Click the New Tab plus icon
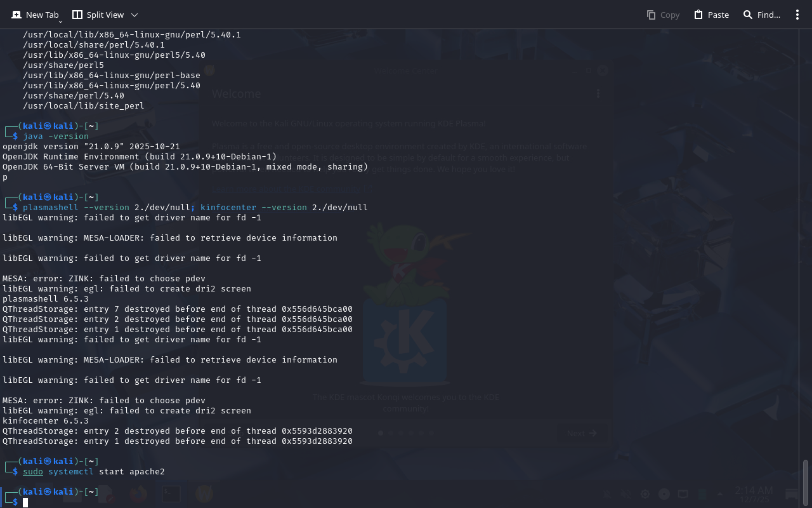 [x=16, y=15]
